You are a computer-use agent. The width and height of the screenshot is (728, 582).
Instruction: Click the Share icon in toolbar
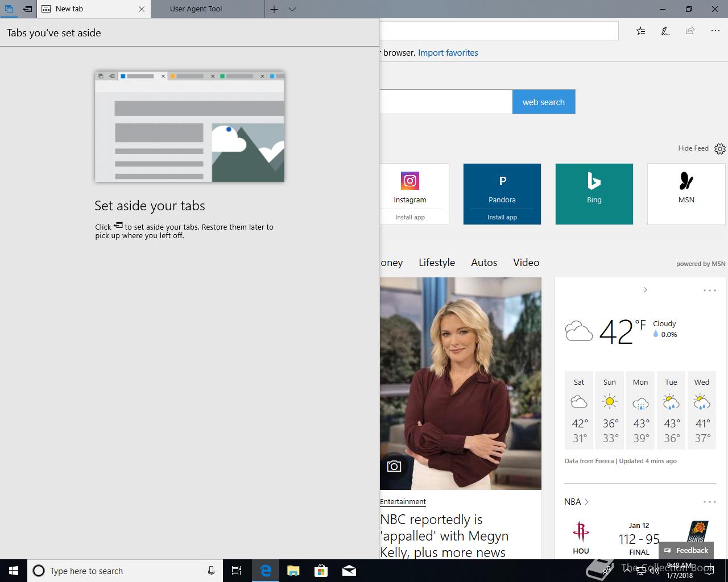click(690, 31)
